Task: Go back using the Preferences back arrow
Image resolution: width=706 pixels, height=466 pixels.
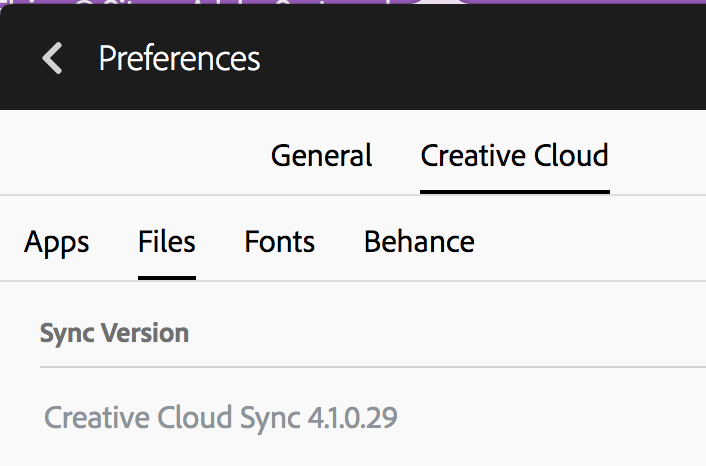Action: (x=52, y=58)
